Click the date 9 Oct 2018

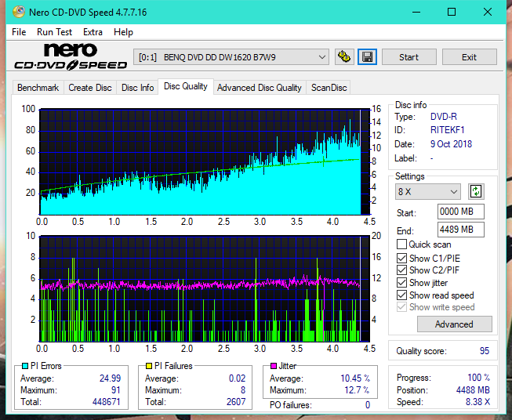point(451,144)
